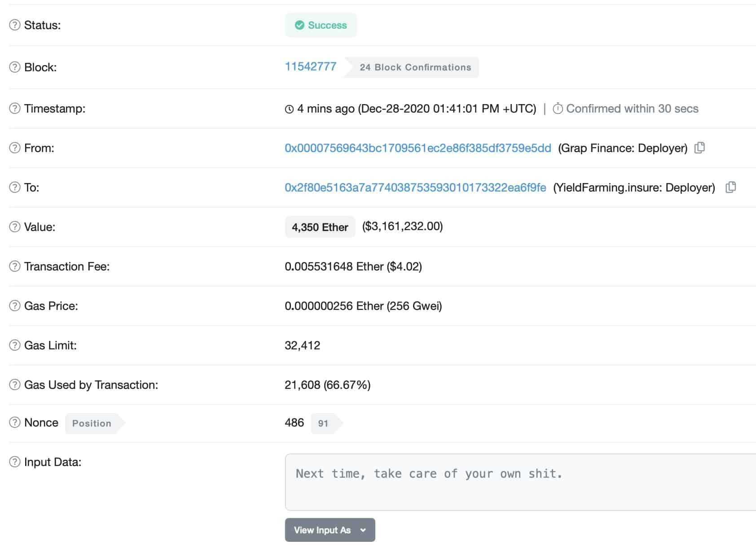Click the help icon next to Input Data
This screenshot has height=549, width=756.
14,462
